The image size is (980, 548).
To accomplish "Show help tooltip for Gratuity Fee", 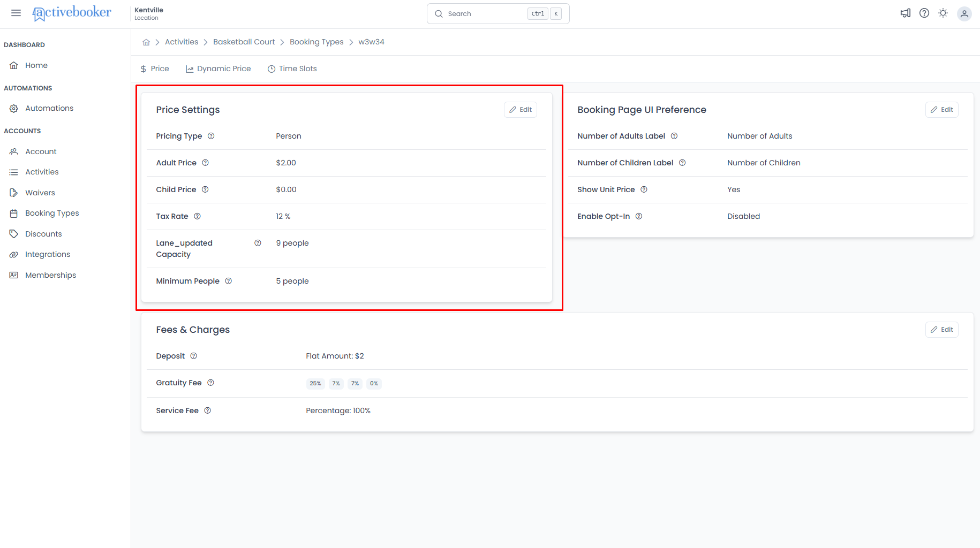I will pyautogui.click(x=210, y=383).
